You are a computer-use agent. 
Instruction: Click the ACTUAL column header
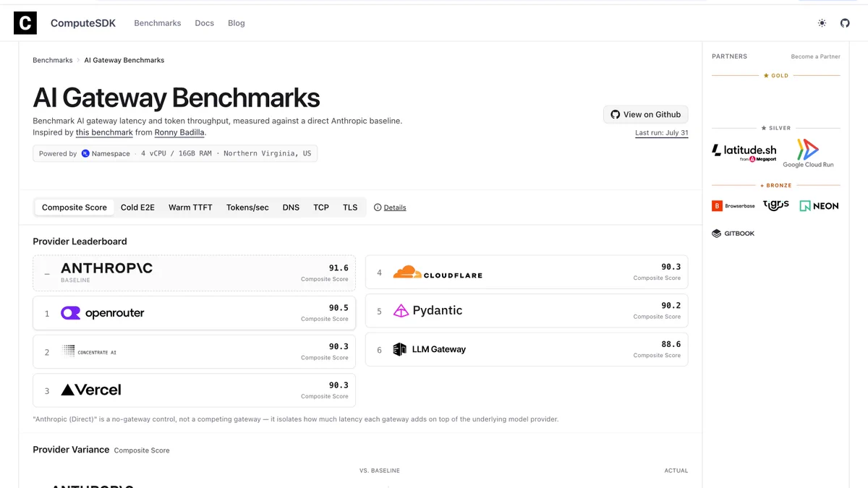point(676,471)
